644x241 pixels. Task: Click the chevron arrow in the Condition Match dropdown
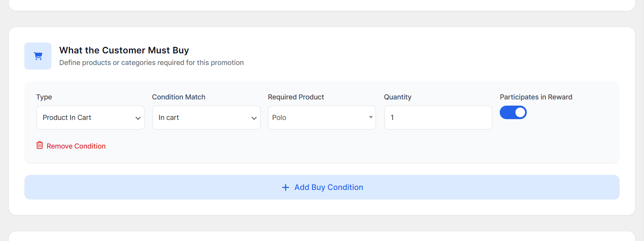[x=254, y=118]
